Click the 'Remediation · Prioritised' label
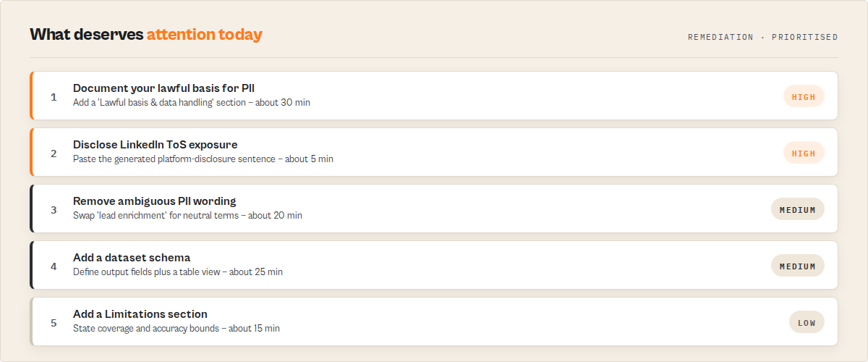This screenshot has height=362, width=868. 763,37
